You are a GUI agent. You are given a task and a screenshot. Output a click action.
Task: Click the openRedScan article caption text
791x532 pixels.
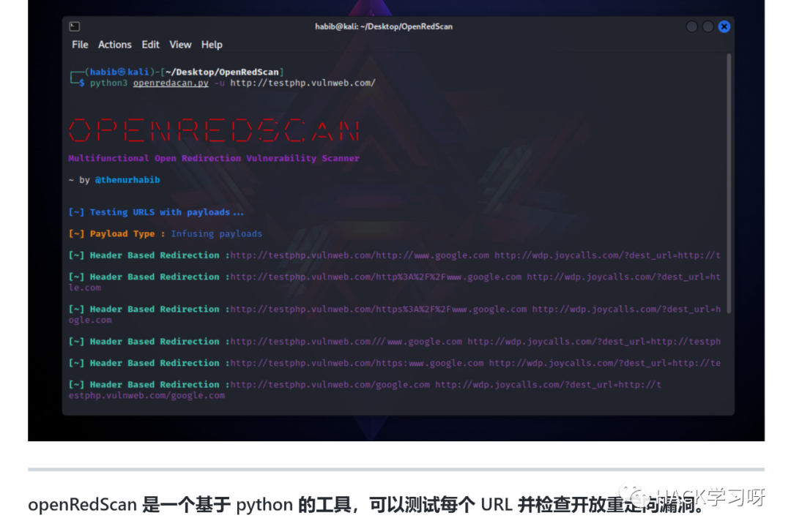365,504
